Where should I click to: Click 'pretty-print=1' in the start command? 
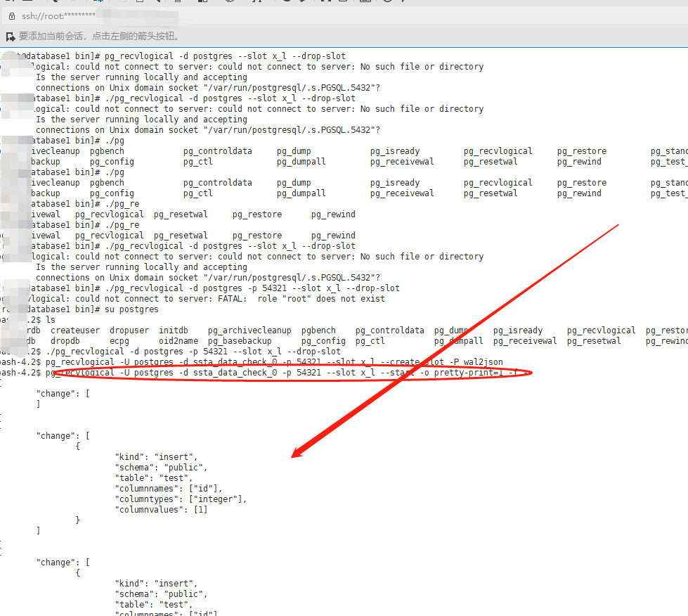[468, 372]
